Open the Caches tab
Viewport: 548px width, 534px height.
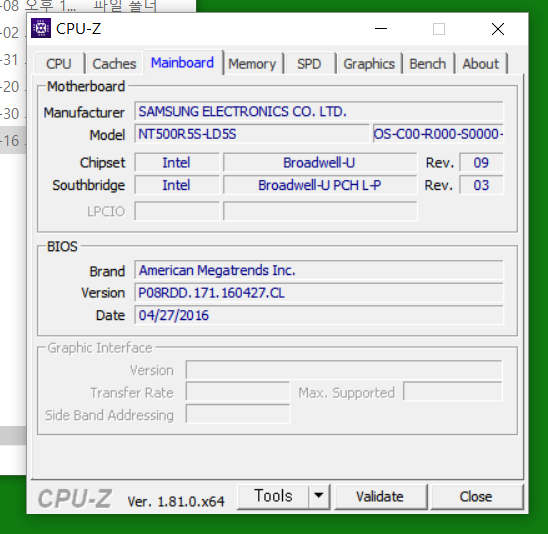coord(114,64)
